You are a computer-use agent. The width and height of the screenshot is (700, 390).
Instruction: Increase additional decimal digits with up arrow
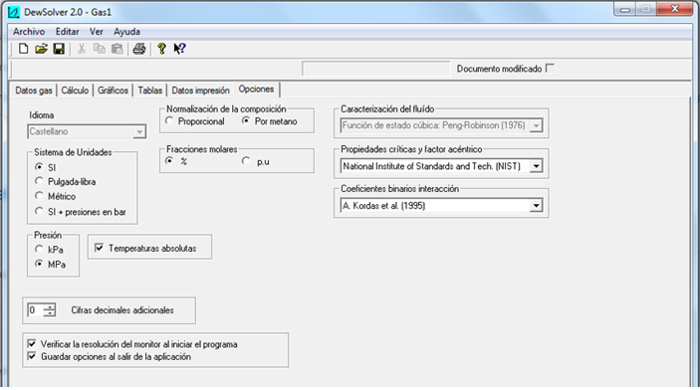50,307
